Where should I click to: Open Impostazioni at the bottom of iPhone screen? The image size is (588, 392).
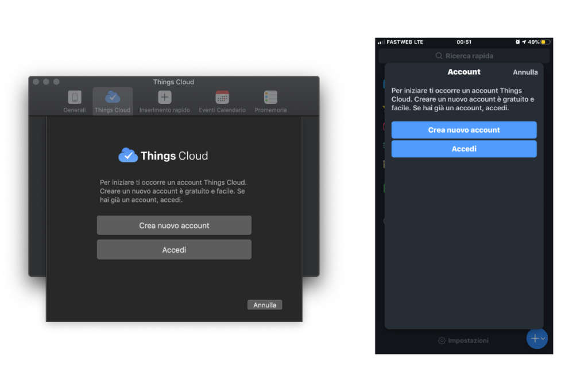tap(463, 340)
